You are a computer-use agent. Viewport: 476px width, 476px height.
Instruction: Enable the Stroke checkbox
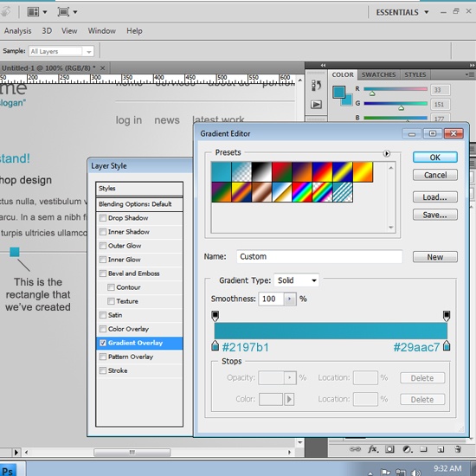pos(103,370)
